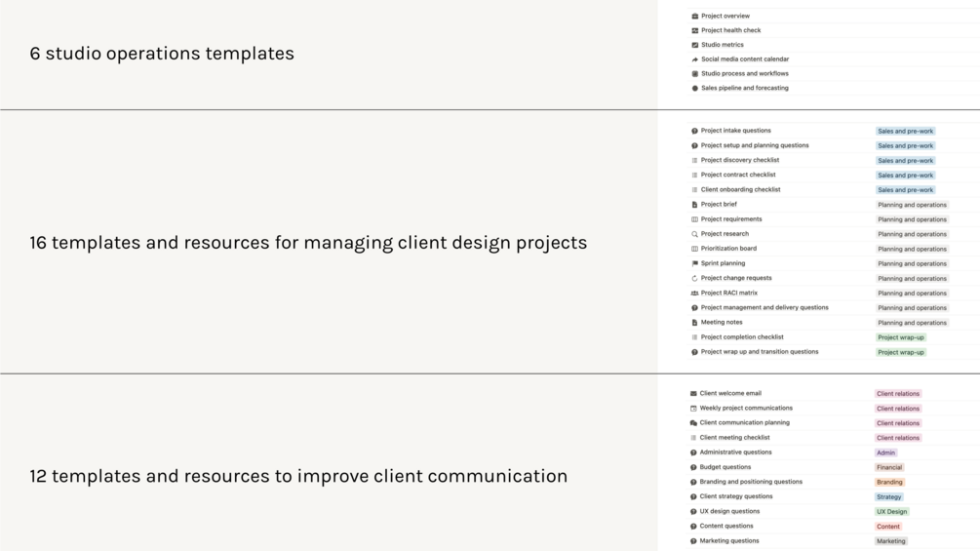The image size is (980, 551).
Task: Click the calendar icon for Weekly project communications
Action: (x=693, y=409)
